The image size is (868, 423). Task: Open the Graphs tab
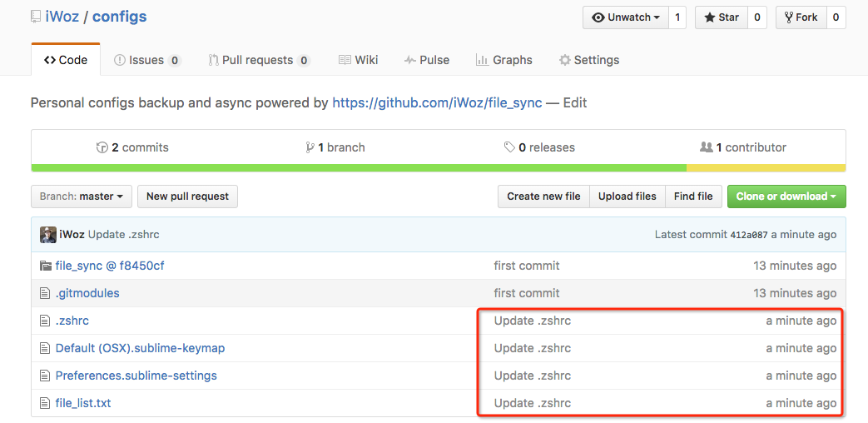(x=504, y=60)
